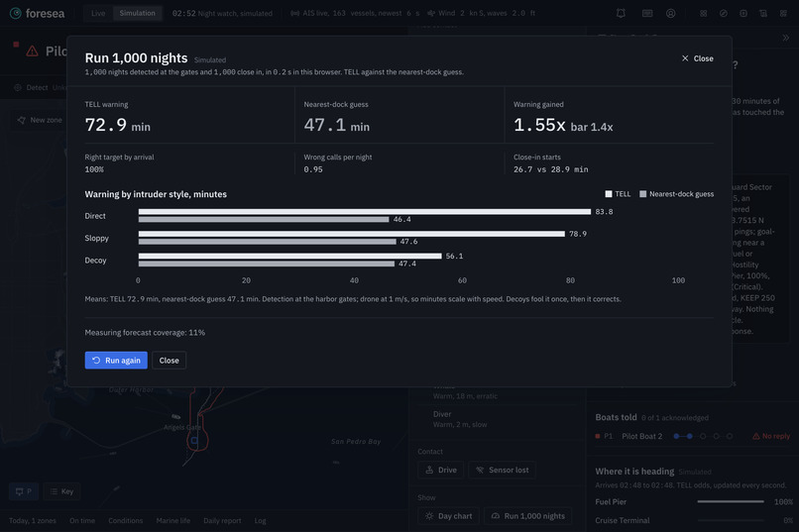This screenshot has height=532, width=799.
Task: Click the 'Run 1,000 nights' dialog title
Action: click(136, 58)
